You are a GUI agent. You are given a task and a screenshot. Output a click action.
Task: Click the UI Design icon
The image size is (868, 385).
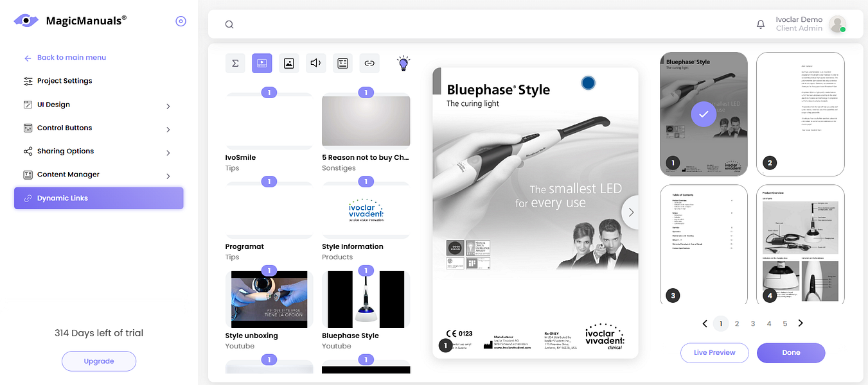(28, 105)
